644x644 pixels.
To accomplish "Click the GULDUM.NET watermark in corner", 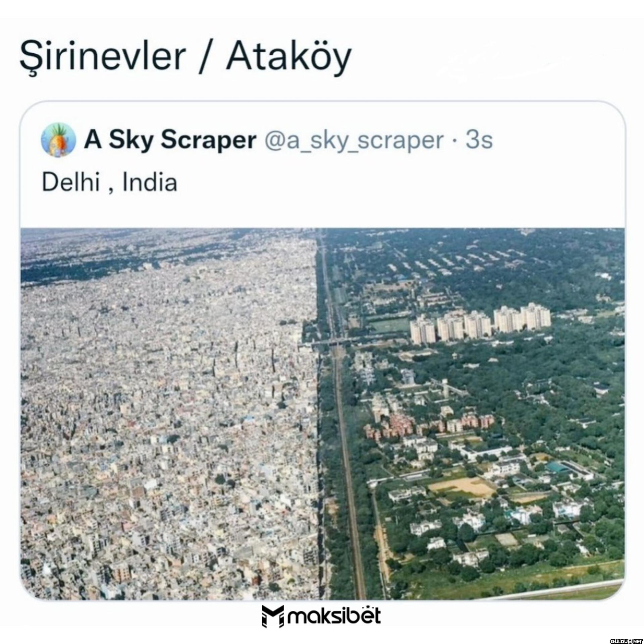I will [x=625, y=640].
